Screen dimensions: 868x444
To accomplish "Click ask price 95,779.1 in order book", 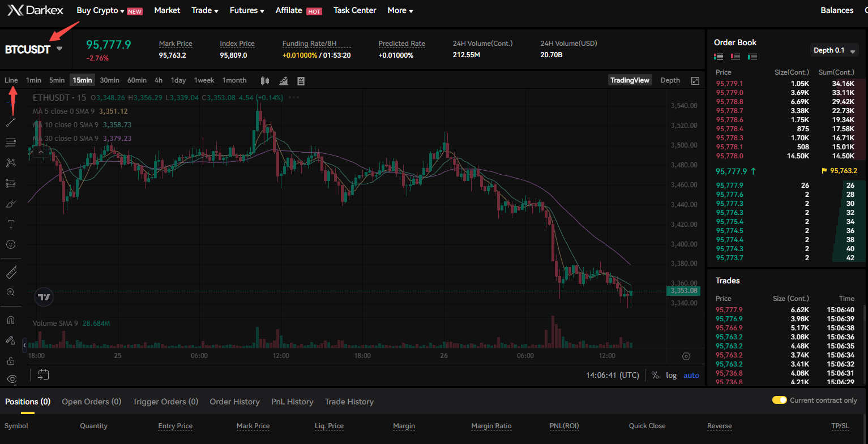I will (729, 84).
